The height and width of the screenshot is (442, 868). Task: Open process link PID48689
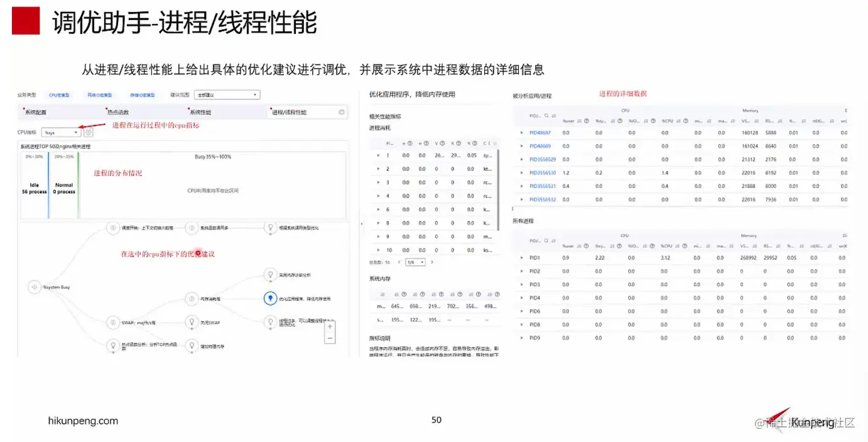[x=540, y=146]
